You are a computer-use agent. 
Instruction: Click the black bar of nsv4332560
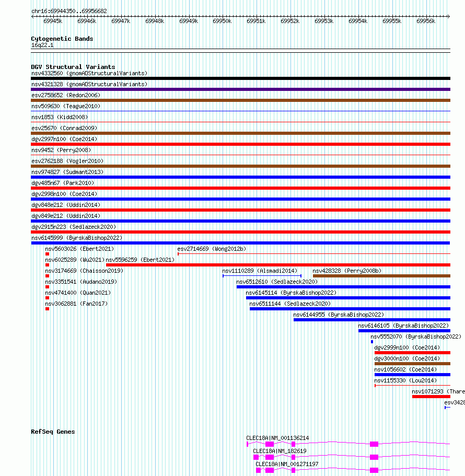240,78
